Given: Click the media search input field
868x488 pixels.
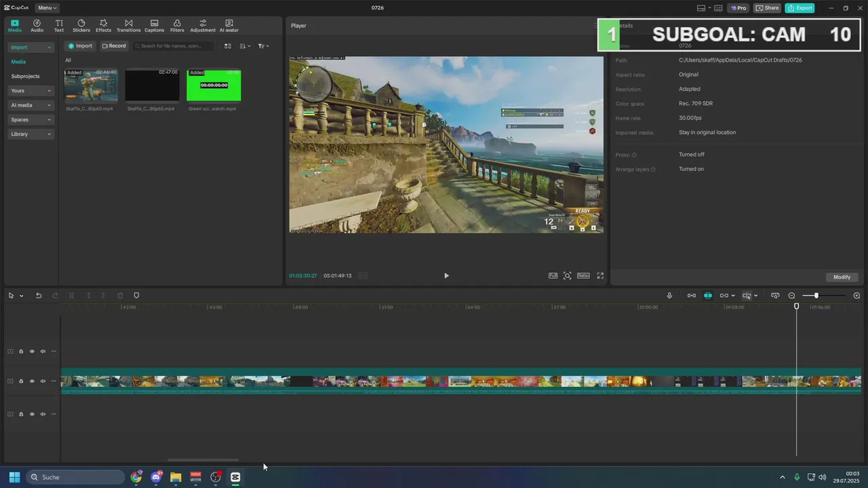Looking at the screenshot, I should click(x=173, y=46).
